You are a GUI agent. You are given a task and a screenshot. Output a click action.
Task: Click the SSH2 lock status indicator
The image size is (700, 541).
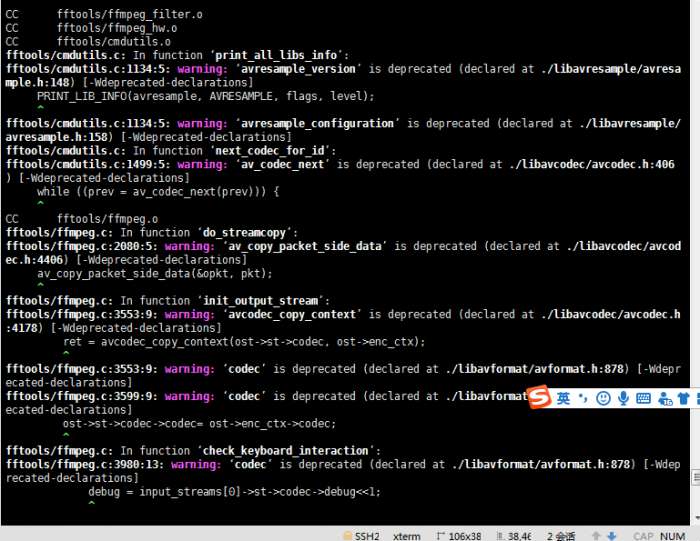pyautogui.click(x=361, y=536)
